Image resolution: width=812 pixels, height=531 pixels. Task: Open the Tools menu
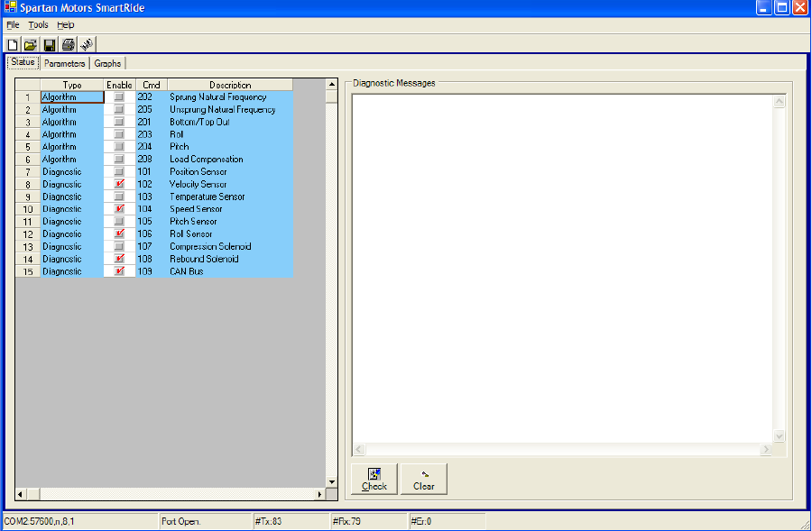38,25
